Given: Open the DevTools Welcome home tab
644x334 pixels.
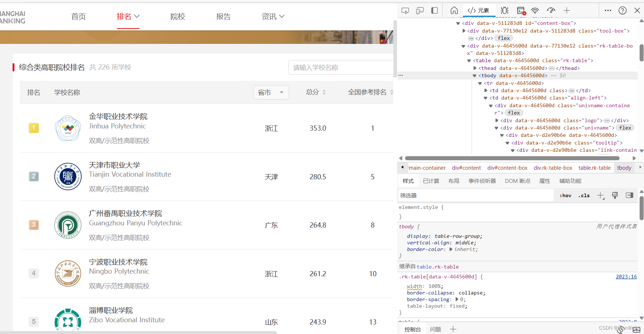Looking at the screenshot, I should [x=454, y=11].
